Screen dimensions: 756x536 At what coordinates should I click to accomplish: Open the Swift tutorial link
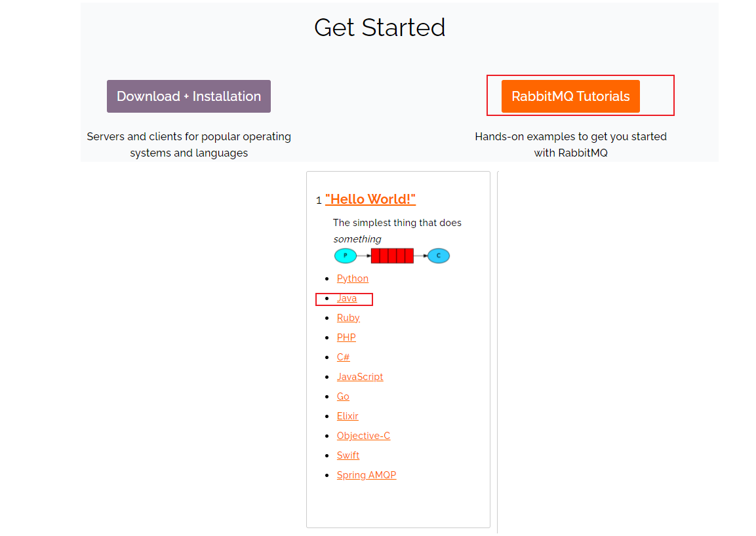click(x=348, y=455)
